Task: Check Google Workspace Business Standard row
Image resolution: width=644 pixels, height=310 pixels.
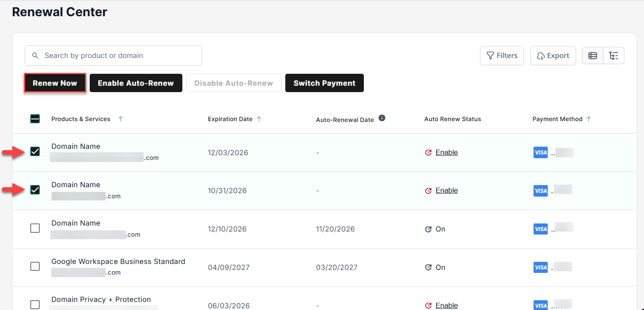Action: pyautogui.click(x=35, y=266)
